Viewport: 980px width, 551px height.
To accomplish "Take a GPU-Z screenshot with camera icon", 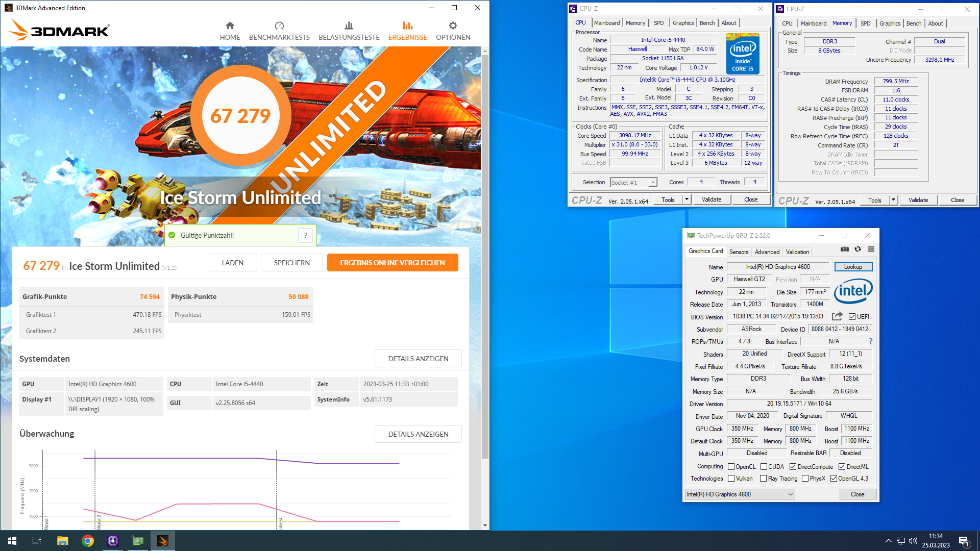I will tap(845, 249).
